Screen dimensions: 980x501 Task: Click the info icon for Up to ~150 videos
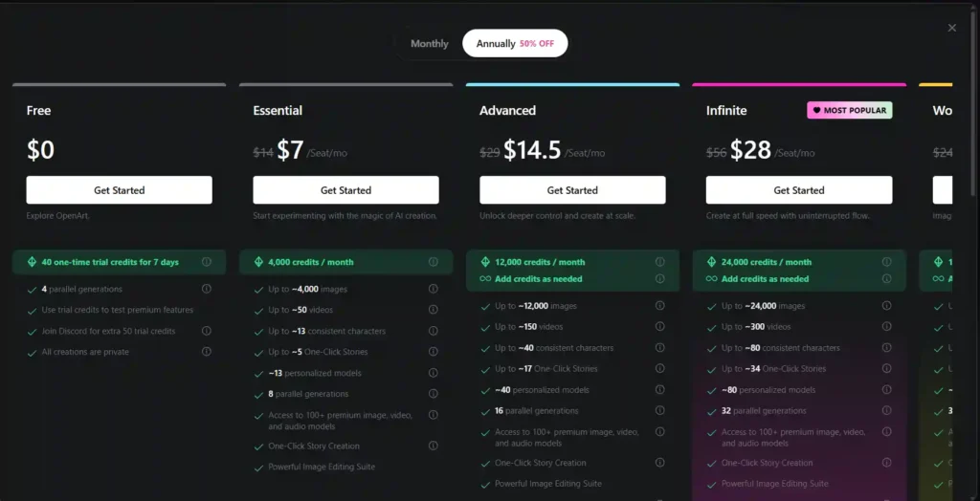click(660, 326)
